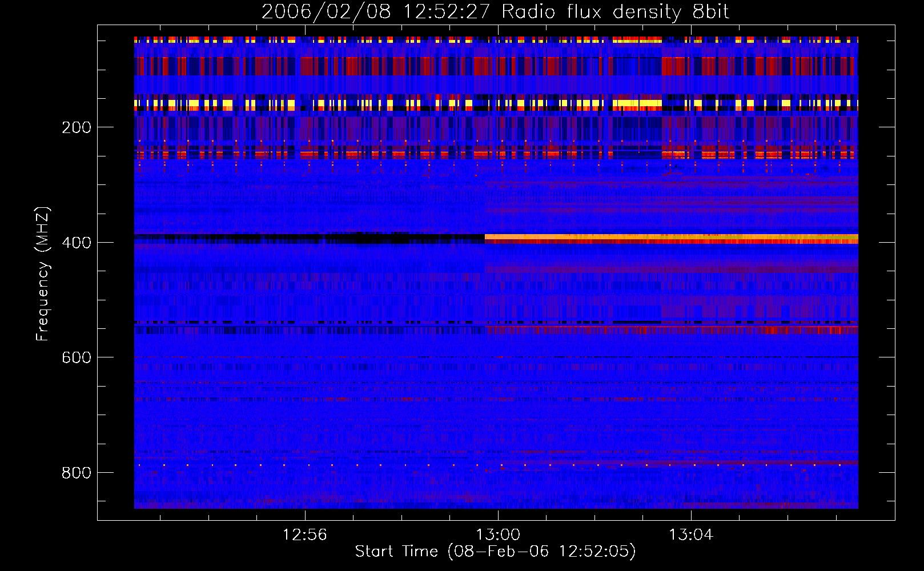
Task: Select the "Frequency (MHZ)" y-axis label
Action: click(x=43, y=274)
